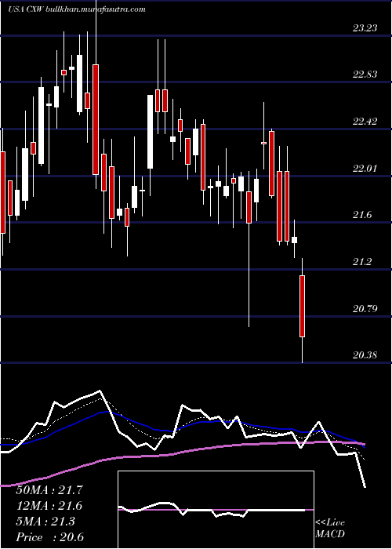The image size is (392, 549).
Task: Click the 23.23 price axis label
Action: (365, 28)
